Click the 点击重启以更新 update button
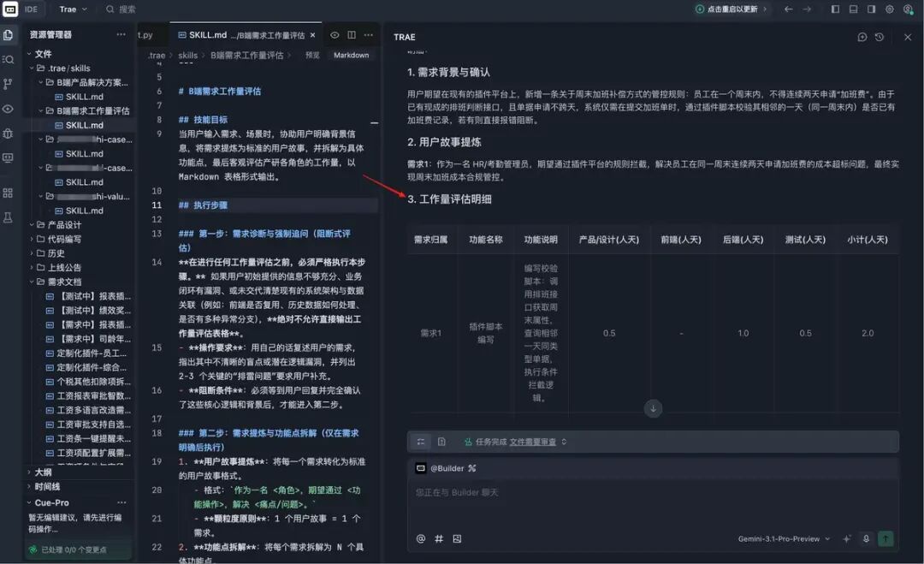This screenshot has height=564, width=924. (726, 9)
